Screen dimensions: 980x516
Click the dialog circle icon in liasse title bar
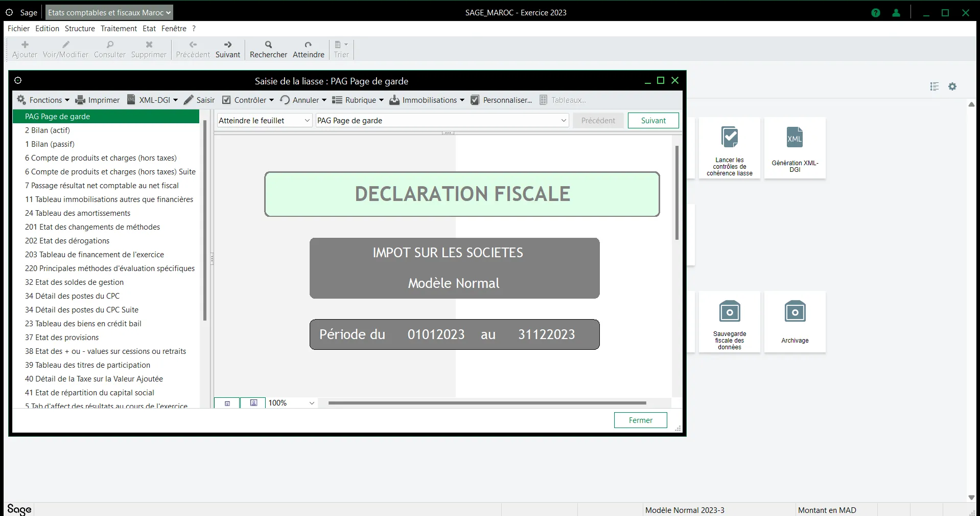[18, 80]
